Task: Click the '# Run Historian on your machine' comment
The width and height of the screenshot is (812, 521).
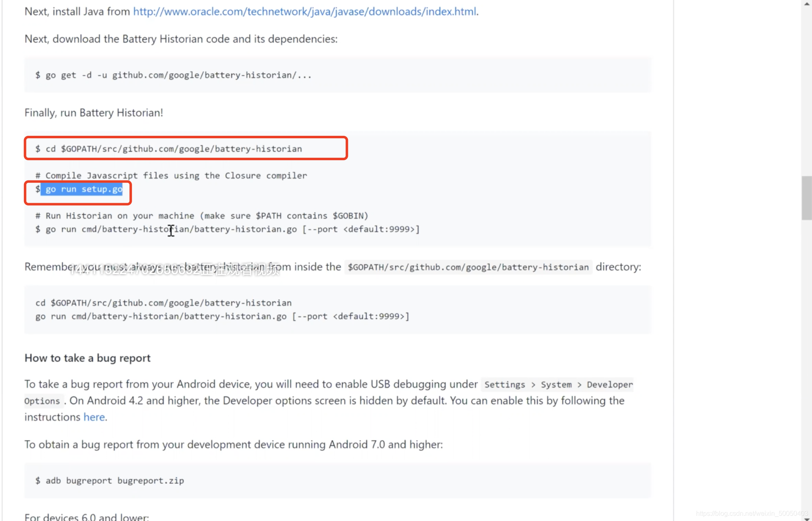Action: [x=202, y=216]
